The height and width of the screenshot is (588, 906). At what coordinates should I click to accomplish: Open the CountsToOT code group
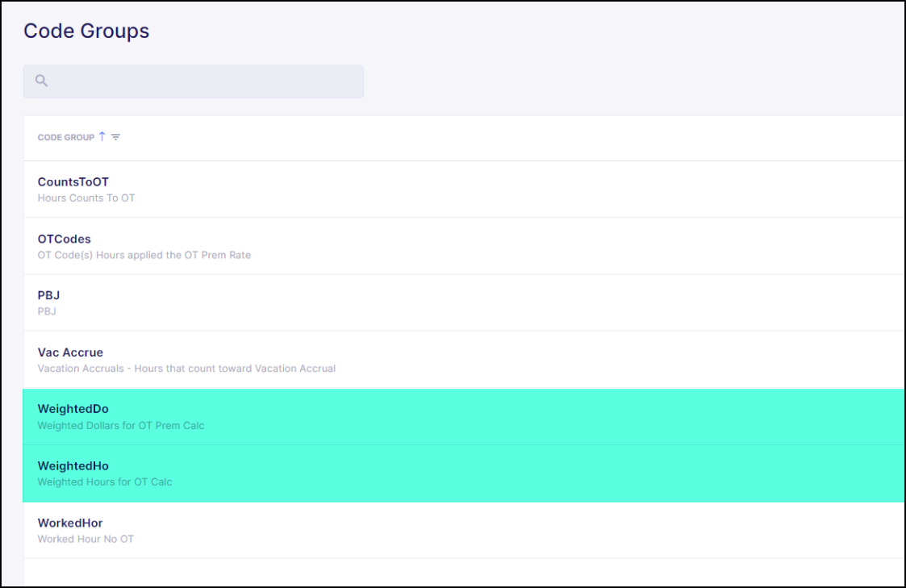click(x=73, y=182)
